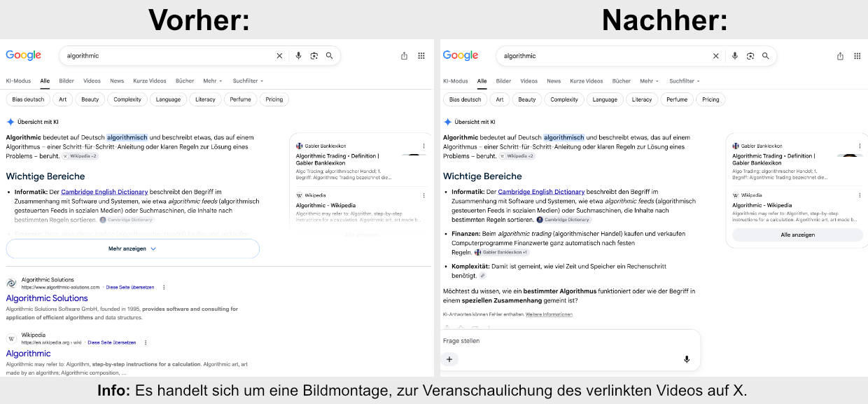Switch to the Bilder tab in the left screenshot
868x404 pixels.
(66, 81)
